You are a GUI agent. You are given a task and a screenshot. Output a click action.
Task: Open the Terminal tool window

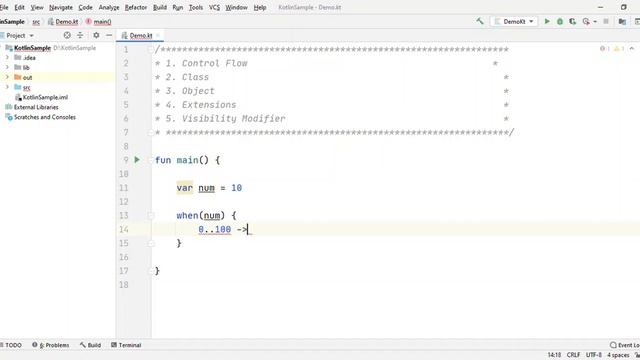126,345
